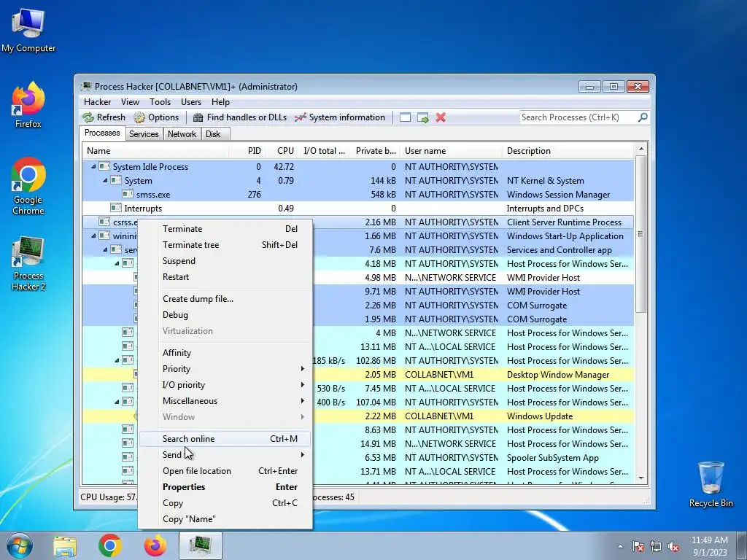The width and height of the screenshot is (747, 560).
Task: Open Google Chrome desktop shortcut
Action: tap(28, 186)
